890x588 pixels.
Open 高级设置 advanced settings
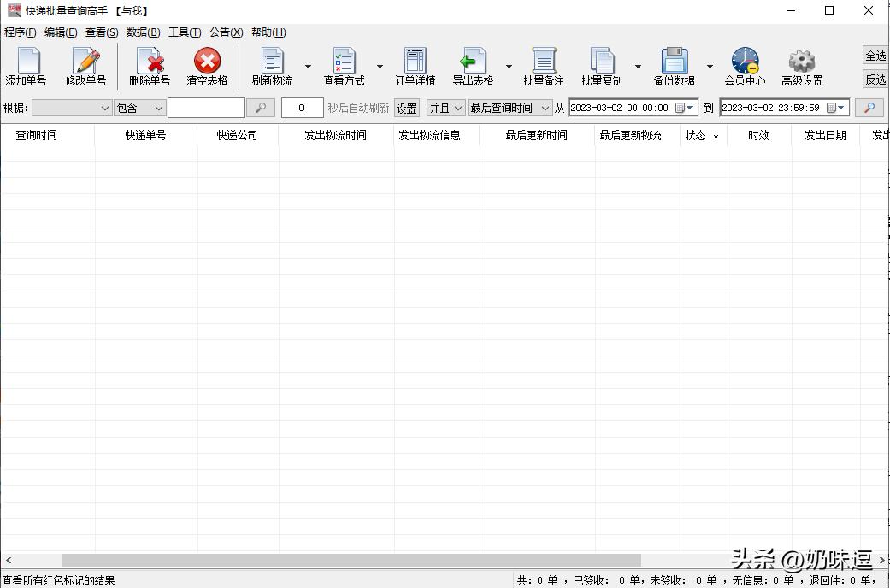point(801,65)
